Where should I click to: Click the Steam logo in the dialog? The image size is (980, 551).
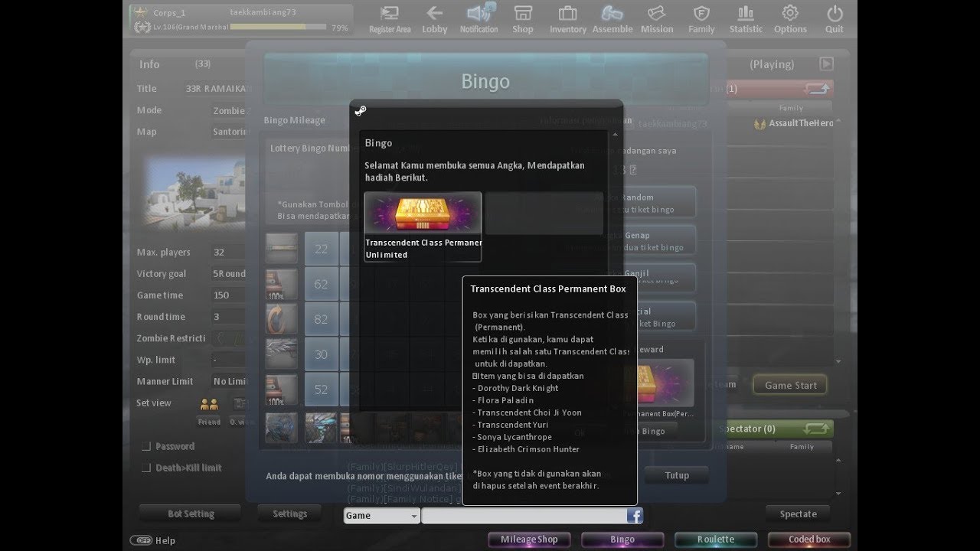tap(361, 111)
